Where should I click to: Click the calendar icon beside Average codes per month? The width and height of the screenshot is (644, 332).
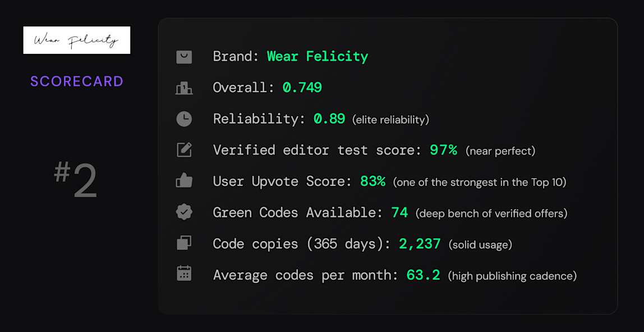(184, 275)
